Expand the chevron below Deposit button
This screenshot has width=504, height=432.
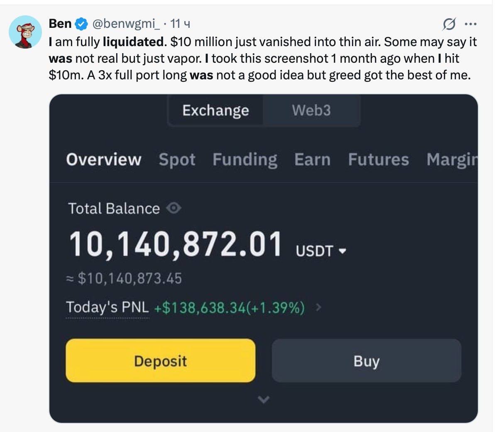coord(264,400)
